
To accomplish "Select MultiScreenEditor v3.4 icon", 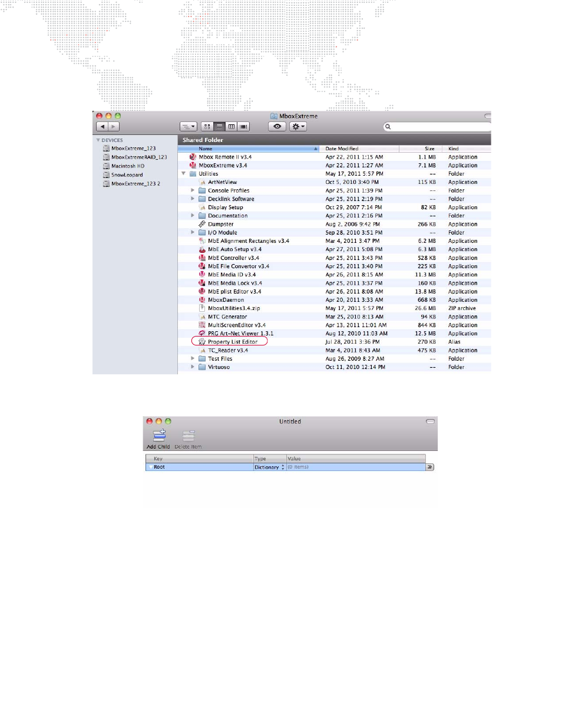I will pos(202,325).
